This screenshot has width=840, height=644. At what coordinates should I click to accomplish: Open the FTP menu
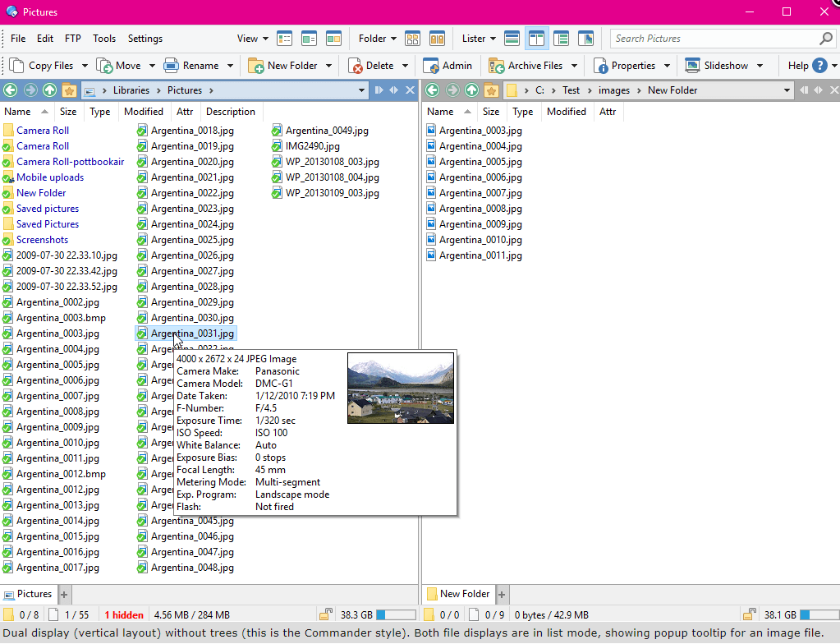[73, 39]
